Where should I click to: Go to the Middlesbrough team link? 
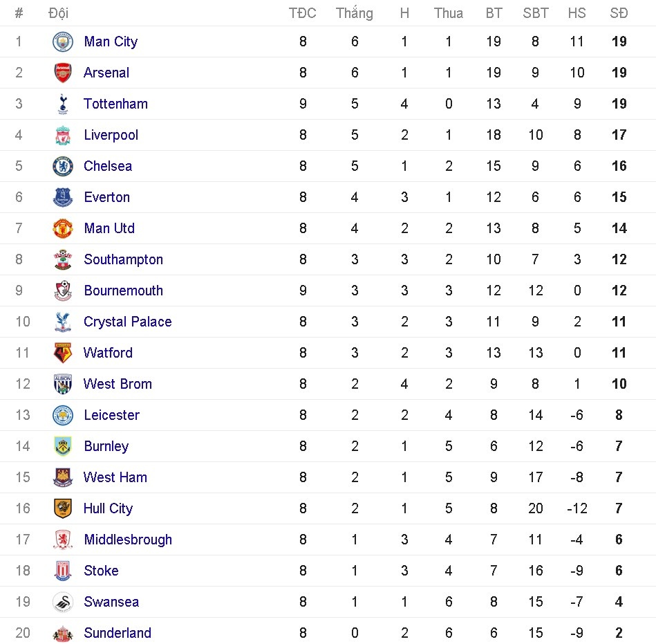tap(127, 540)
